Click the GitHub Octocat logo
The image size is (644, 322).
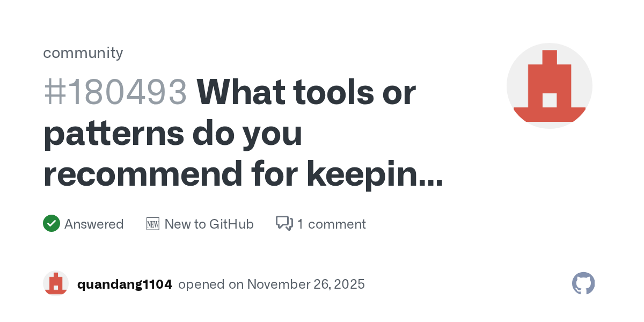tap(583, 283)
